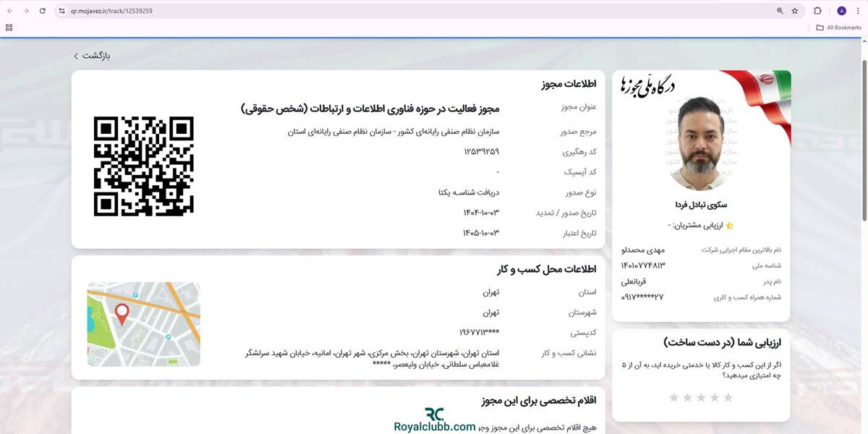Click the father's name قربانعلی

click(x=633, y=281)
